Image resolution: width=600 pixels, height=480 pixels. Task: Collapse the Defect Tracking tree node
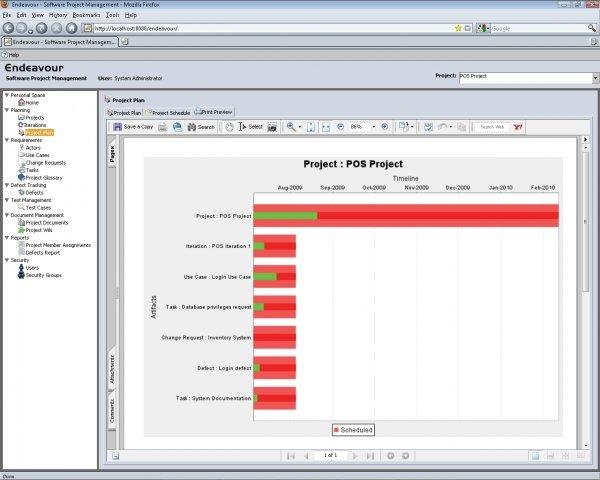7,185
